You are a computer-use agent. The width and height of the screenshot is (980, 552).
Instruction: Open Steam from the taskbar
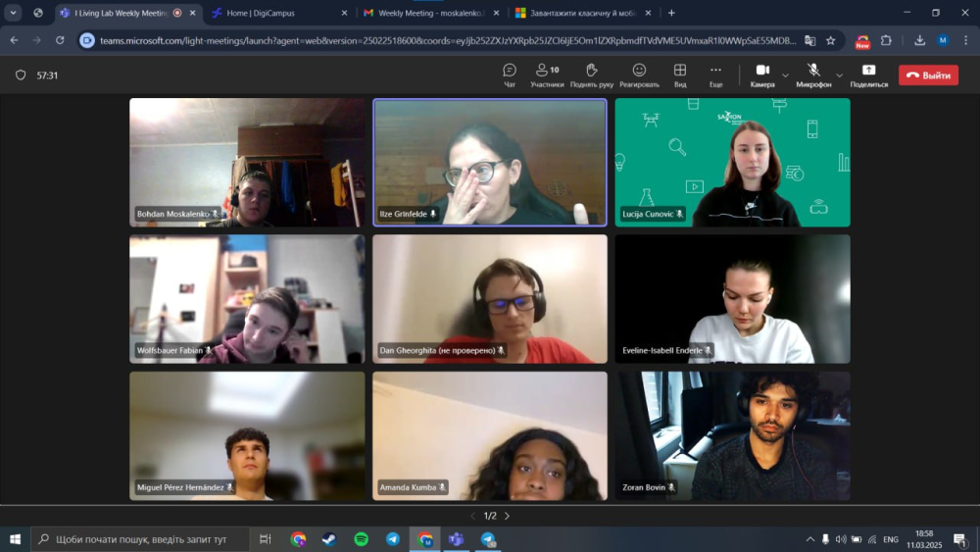point(329,539)
